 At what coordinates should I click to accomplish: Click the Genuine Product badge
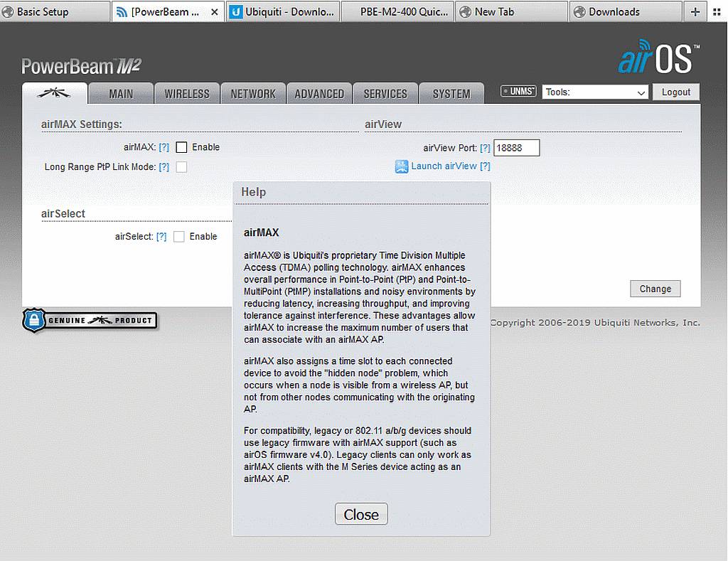pos(90,320)
